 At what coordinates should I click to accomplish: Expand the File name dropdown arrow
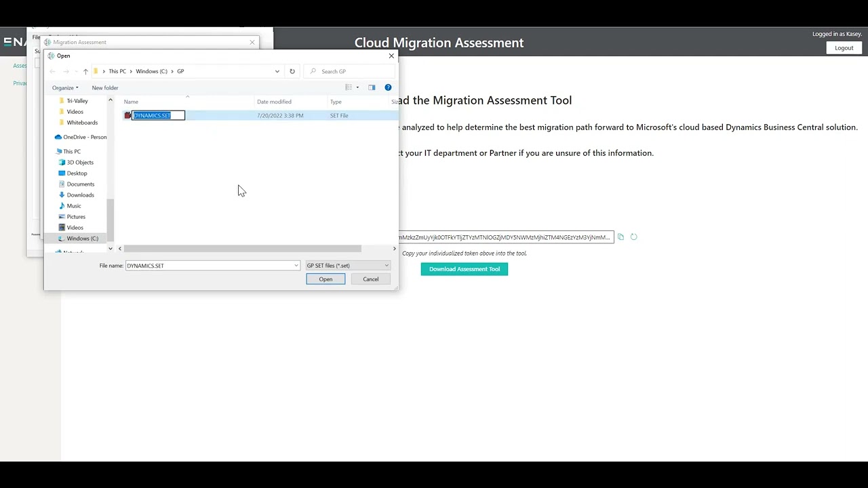click(x=296, y=266)
